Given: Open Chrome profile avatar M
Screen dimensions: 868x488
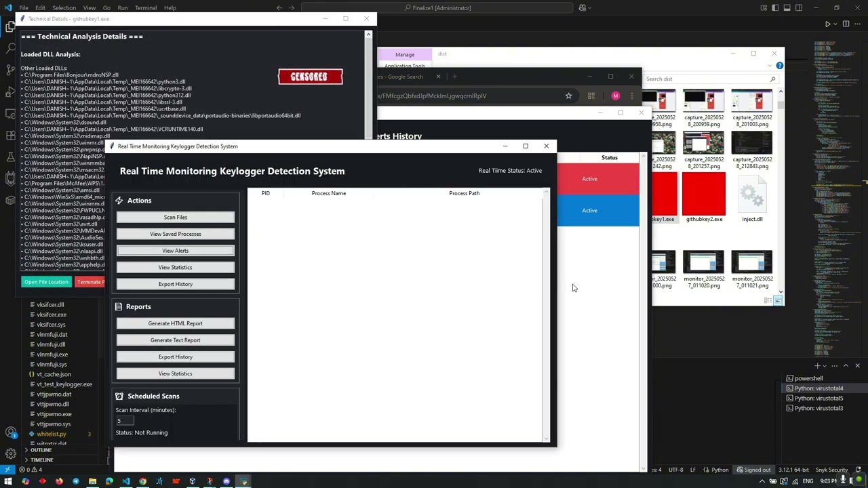Looking at the screenshot, I should click(x=616, y=96).
